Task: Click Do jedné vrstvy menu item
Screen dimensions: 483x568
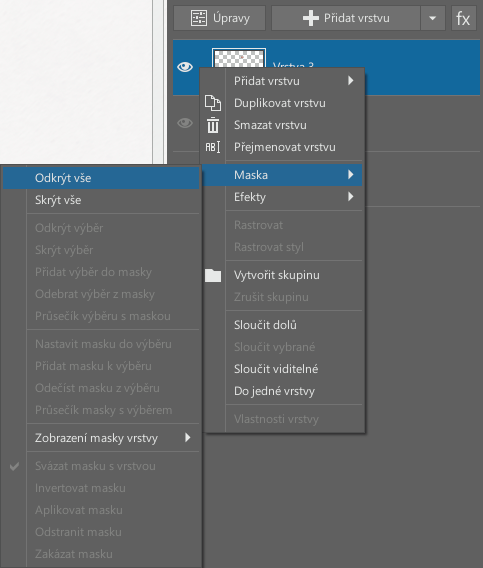Action: click(294, 391)
